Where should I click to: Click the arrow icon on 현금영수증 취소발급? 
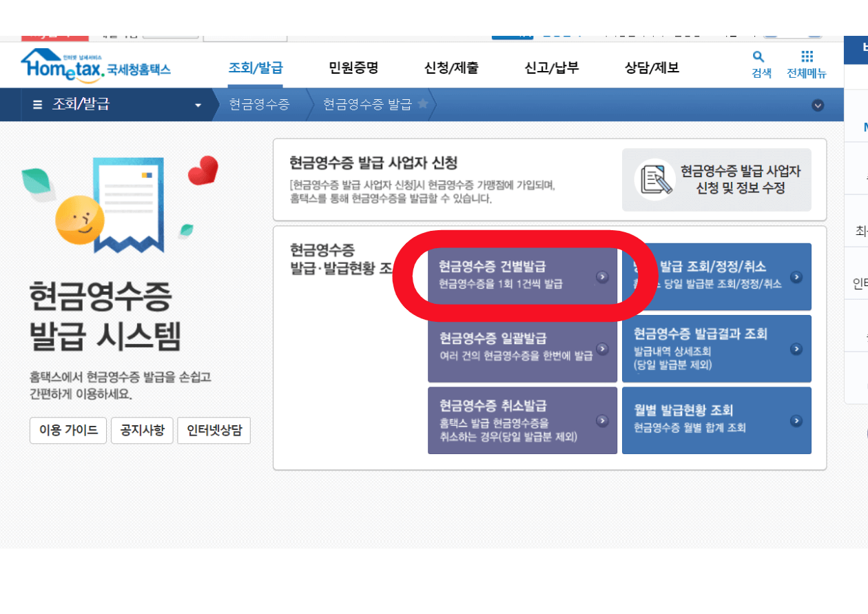click(603, 419)
